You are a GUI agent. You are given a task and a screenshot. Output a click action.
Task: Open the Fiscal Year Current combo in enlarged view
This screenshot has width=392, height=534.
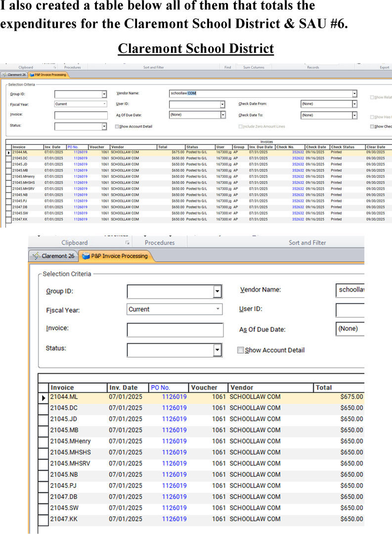pos(174,310)
